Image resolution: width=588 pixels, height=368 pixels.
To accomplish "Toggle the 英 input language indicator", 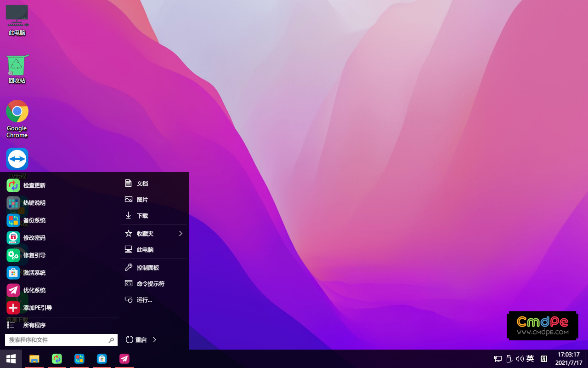I will coord(530,359).
